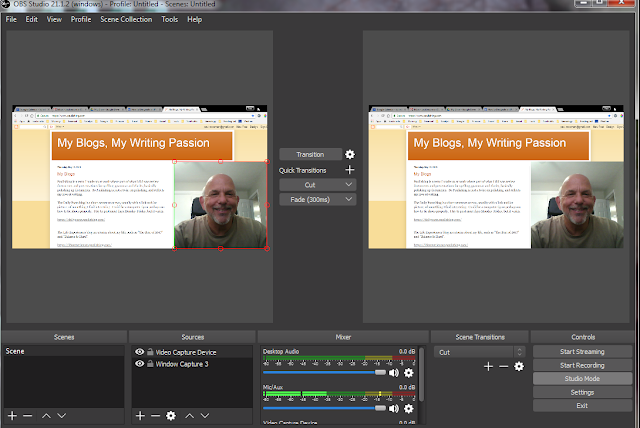Open scene transition properties gear
Viewport: 640px width, 428px height.
[x=519, y=366]
